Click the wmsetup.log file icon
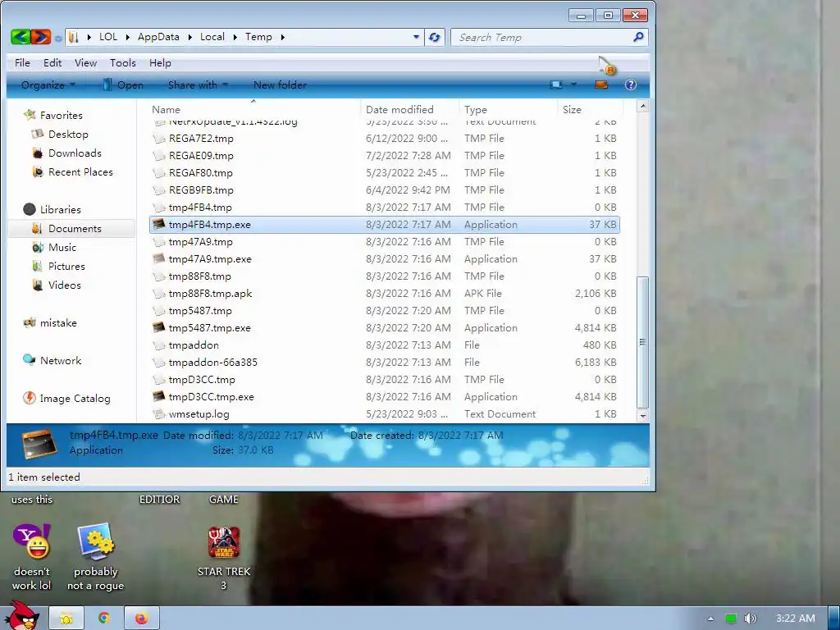 (x=158, y=413)
